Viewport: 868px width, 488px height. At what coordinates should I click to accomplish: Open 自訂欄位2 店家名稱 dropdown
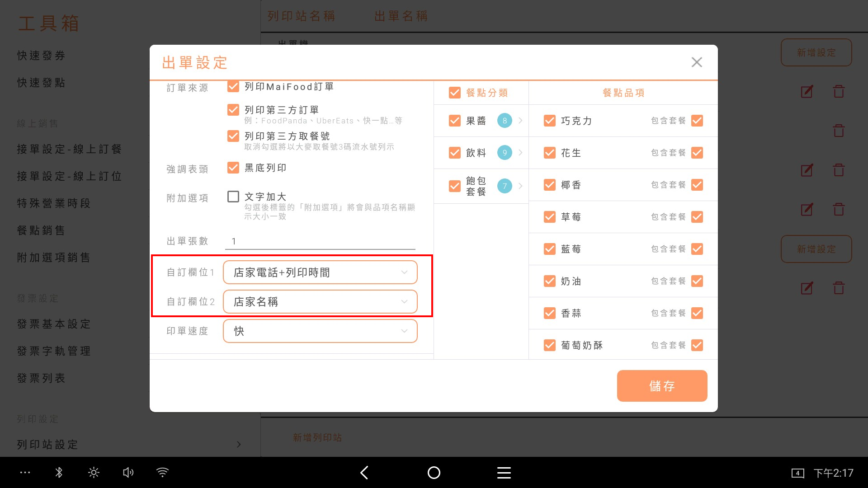(x=320, y=302)
